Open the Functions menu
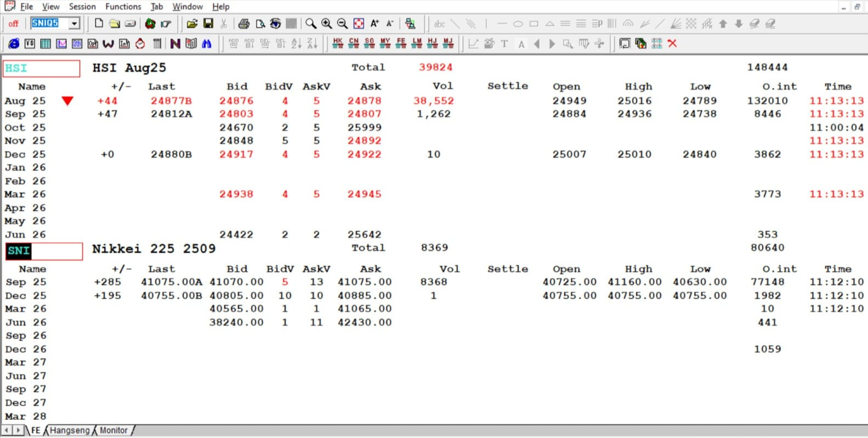Image resolution: width=868 pixels, height=438 pixels. pyautogui.click(x=123, y=7)
